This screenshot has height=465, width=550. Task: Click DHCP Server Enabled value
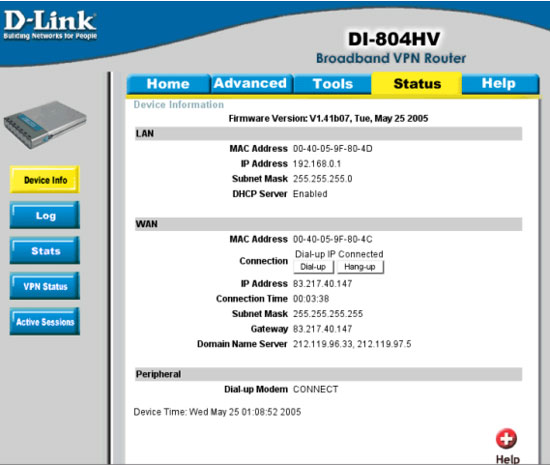click(x=310, y=194)
